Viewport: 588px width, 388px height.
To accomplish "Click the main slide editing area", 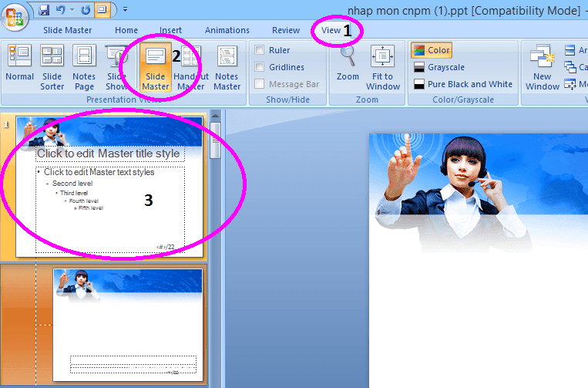I will [479, 261].
